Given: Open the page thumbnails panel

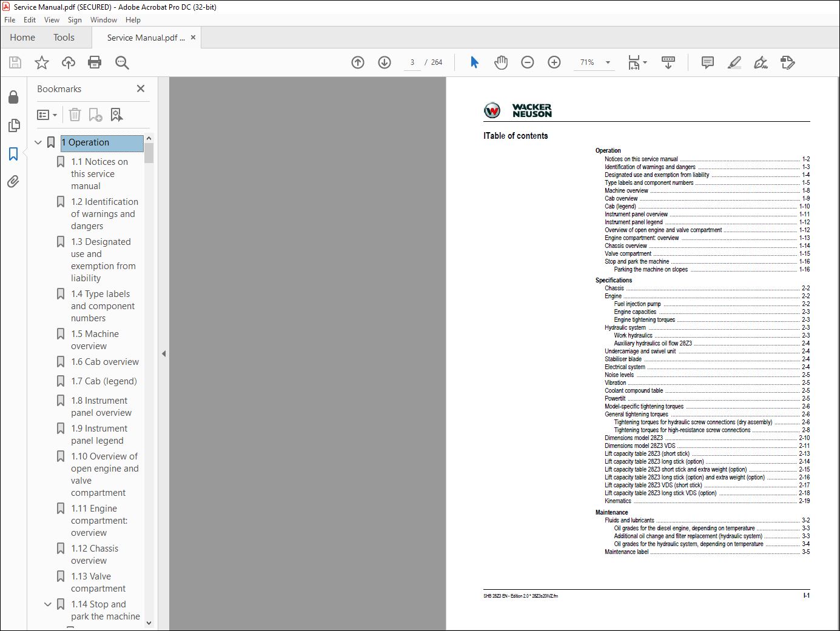Looking at the screenshot, I should coord(13,125).
